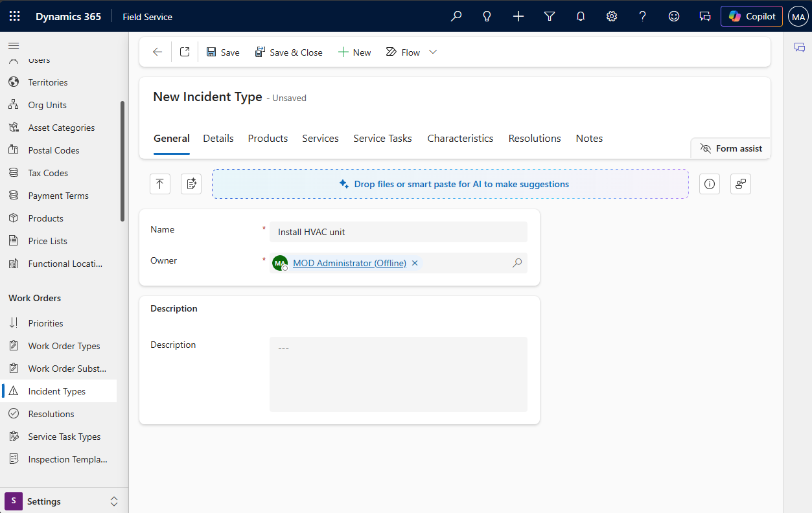
Task: Switch to the Characteristics tab
Action: (460, 139)
